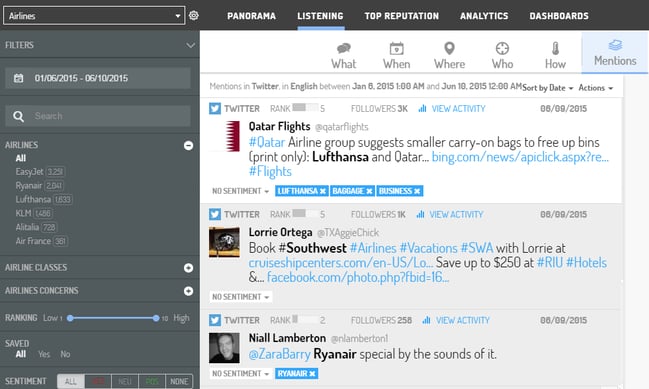Screen dimensions: 649x389
Task: Click the Search input field
Action: tap(98, 116)
